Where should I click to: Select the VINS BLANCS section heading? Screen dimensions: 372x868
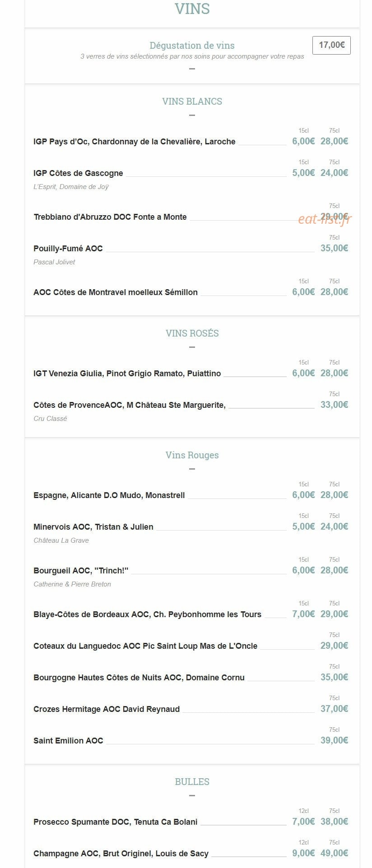pos(192,102)
